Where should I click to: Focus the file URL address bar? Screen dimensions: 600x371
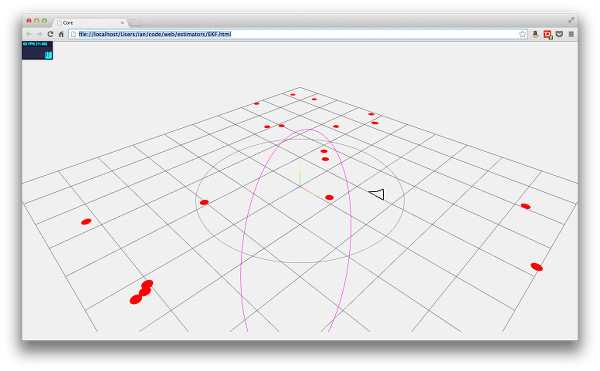pyautogui.click(x=298, y=34)
